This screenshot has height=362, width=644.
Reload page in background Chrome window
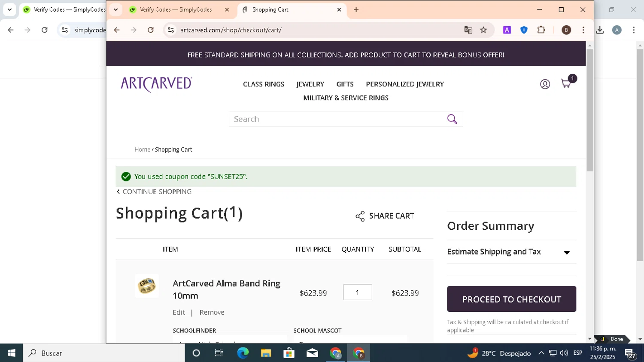[45, 30]
